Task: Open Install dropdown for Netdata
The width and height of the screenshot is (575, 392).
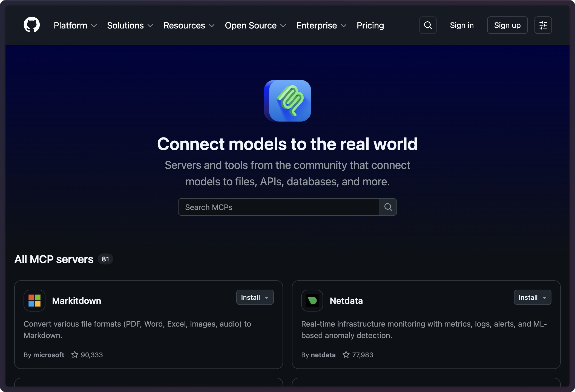Action: pos(533,297)
